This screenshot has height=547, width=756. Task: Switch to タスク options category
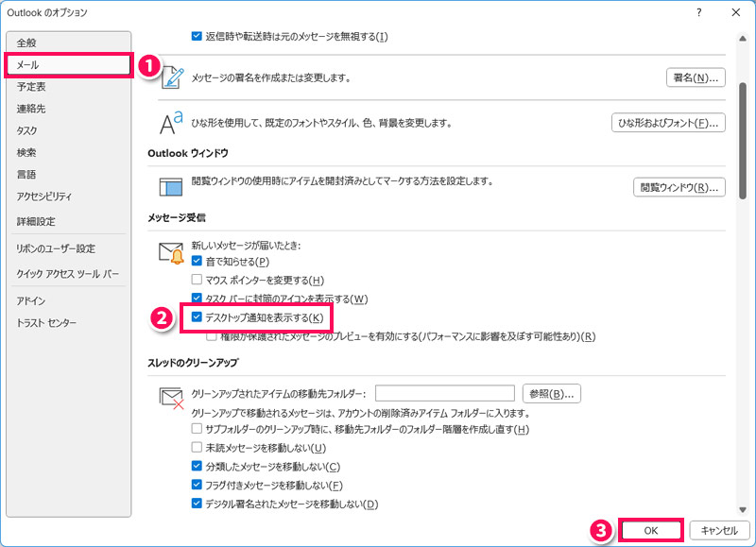coord(68,130)
